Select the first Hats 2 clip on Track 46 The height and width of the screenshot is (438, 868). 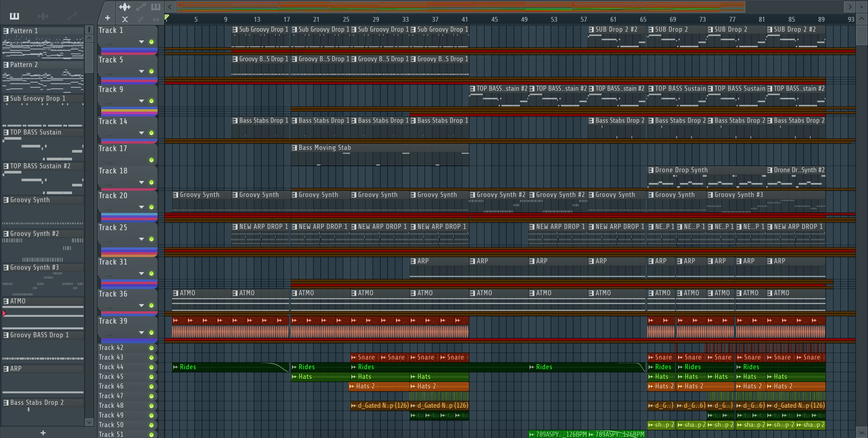click(x=379, y=386)
